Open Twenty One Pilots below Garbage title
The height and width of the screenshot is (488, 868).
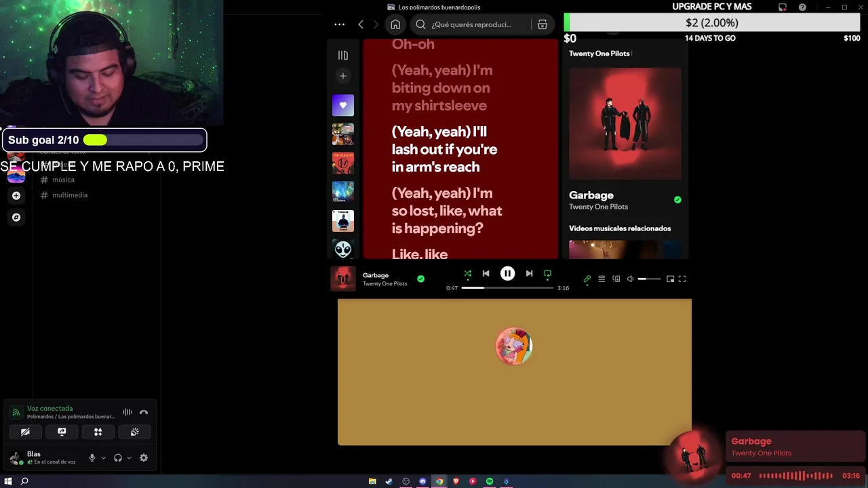[x=598, y=207]
